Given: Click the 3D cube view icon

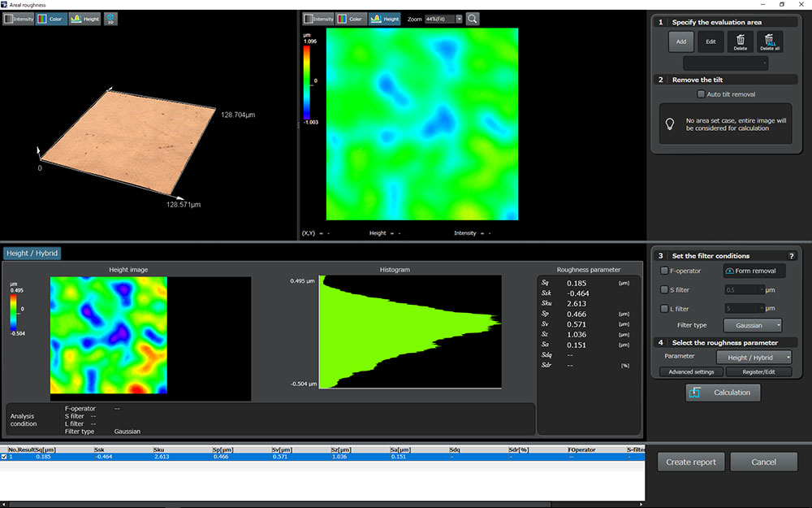Looking at the screenshot, I should click(x=110, y=18).
